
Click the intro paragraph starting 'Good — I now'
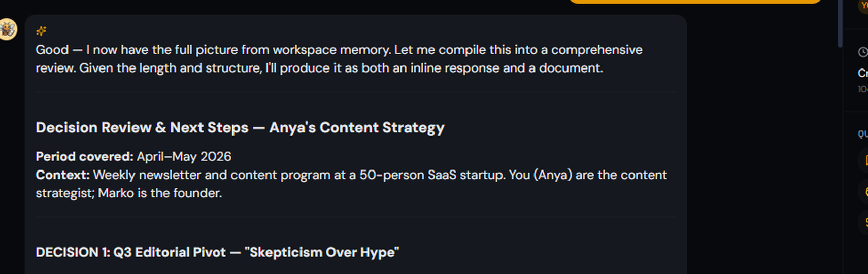tap(339, 59)
